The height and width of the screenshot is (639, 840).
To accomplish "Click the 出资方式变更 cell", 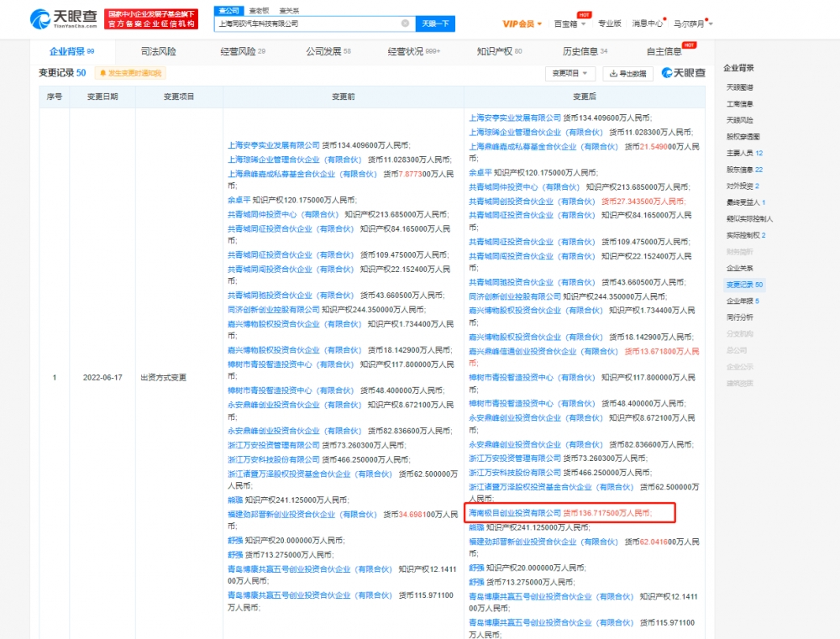I will [x=164, y=378].
